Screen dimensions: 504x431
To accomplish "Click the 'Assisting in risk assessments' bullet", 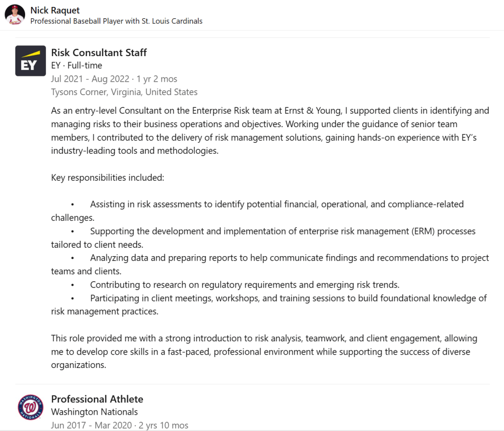I will (x=276, y=204).
